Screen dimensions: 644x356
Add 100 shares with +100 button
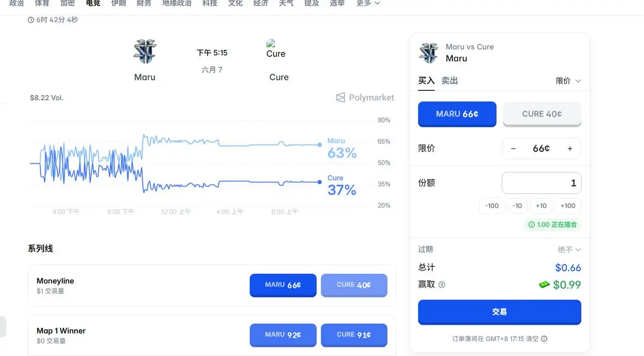click(x=568, y=206)
